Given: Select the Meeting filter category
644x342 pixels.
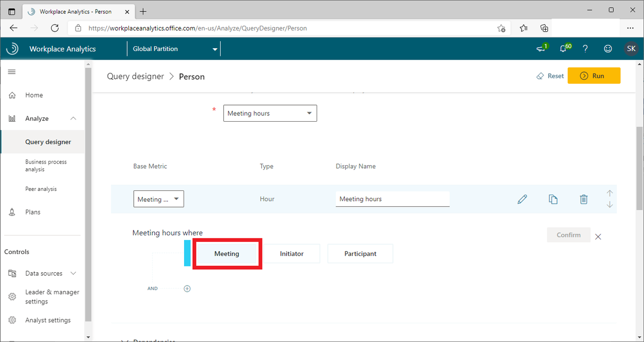Looking at the screenshot, I should point(226,254).
